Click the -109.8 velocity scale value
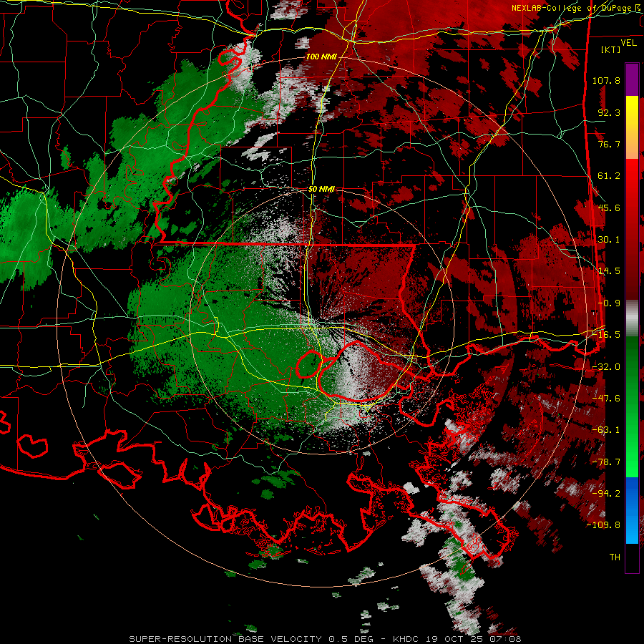Image resolution: width=644 pixels, height=644 pixels. pyautogui.click(x=603, y=525)
